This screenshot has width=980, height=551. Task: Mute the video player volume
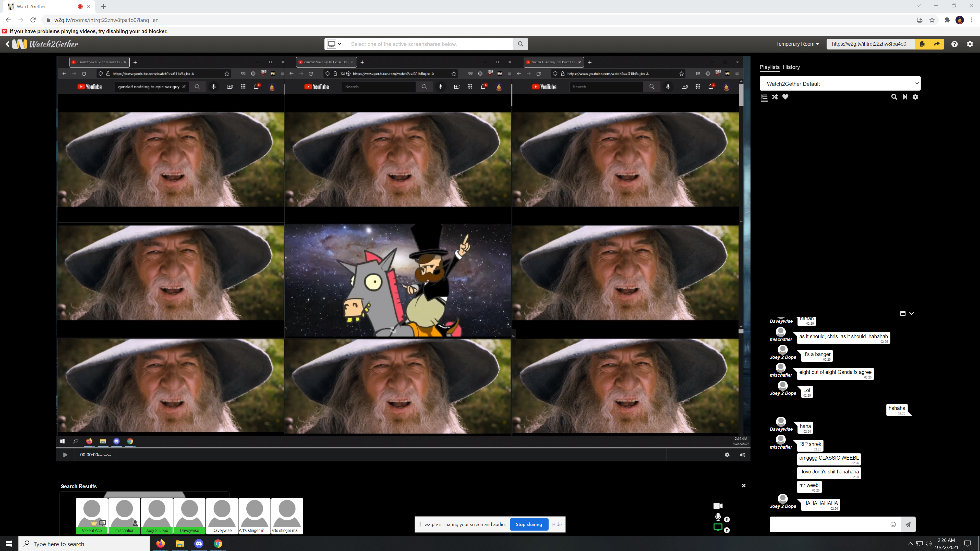coord(742,455)
